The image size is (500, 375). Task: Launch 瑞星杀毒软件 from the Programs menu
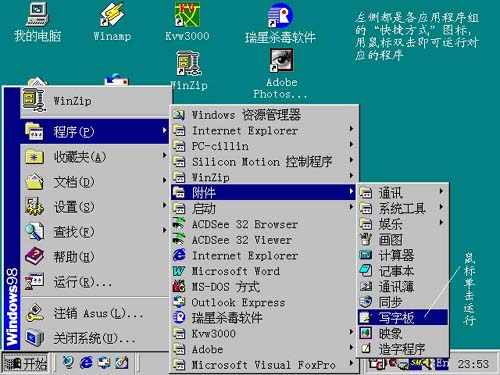pos(264,318)
